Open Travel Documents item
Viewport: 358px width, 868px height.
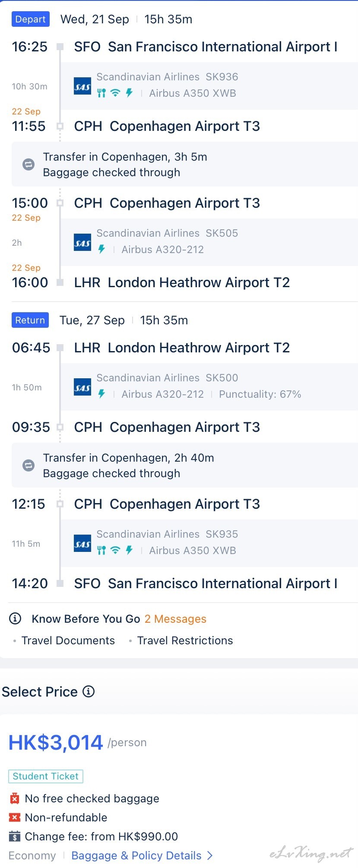68,640
